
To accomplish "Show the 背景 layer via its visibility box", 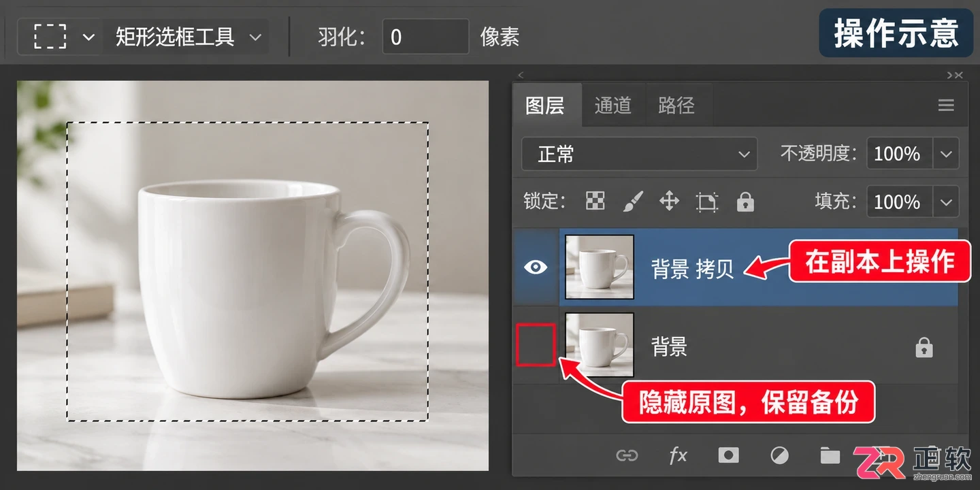I will pos(536,344).
